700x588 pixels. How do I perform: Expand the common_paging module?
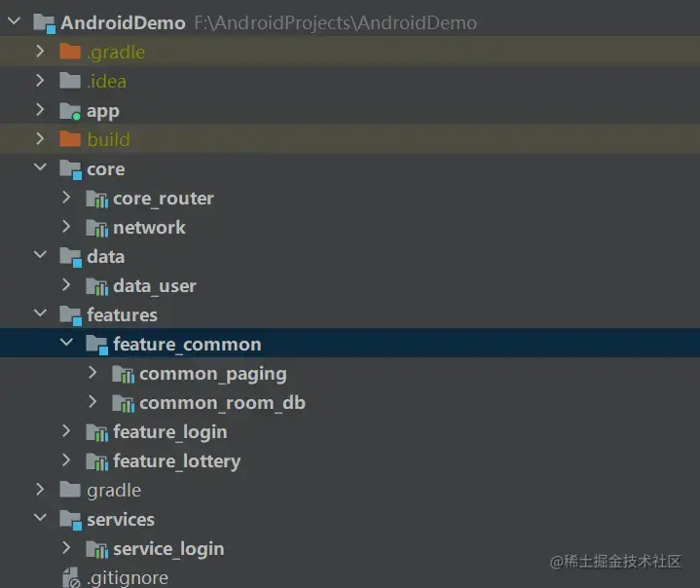coord(92,372)
